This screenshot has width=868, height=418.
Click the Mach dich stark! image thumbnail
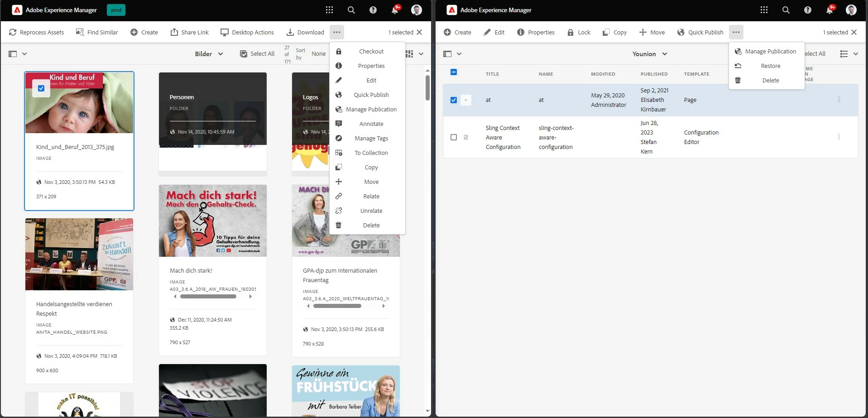[x=213, y=221]
